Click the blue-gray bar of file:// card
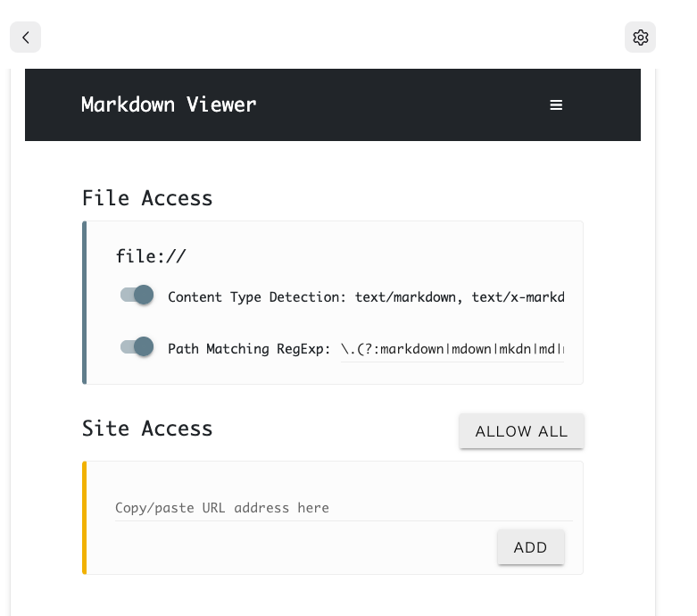Screen dimensions: 697x616 (x=85, y=303)
